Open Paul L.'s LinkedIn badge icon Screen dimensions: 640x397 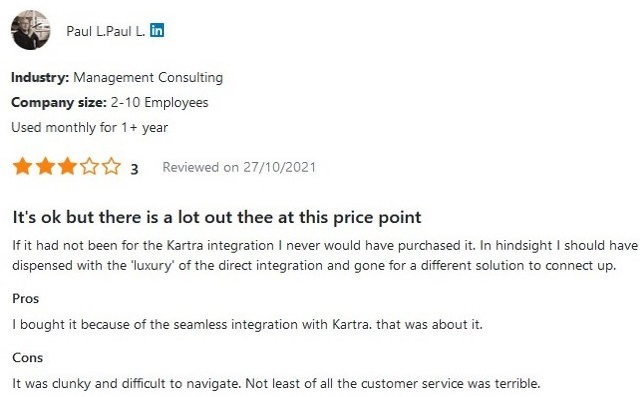[x=157, y=31]
